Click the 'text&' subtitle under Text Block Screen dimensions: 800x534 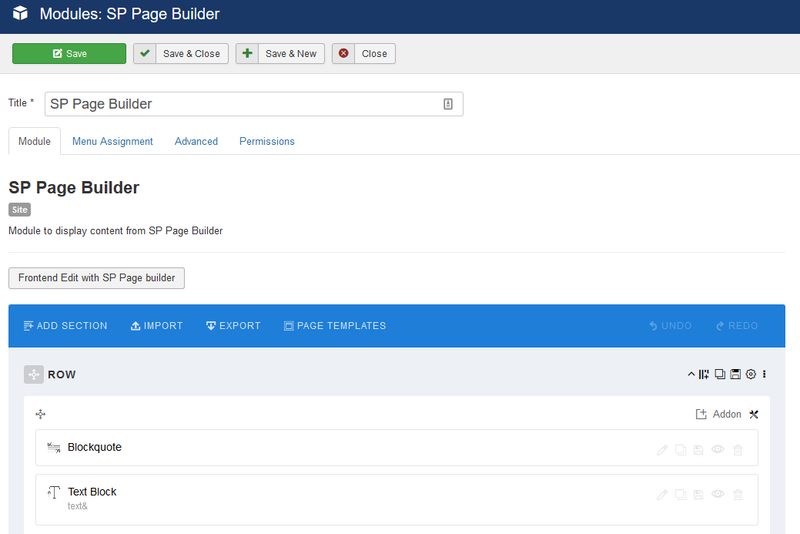click(78, 506)
